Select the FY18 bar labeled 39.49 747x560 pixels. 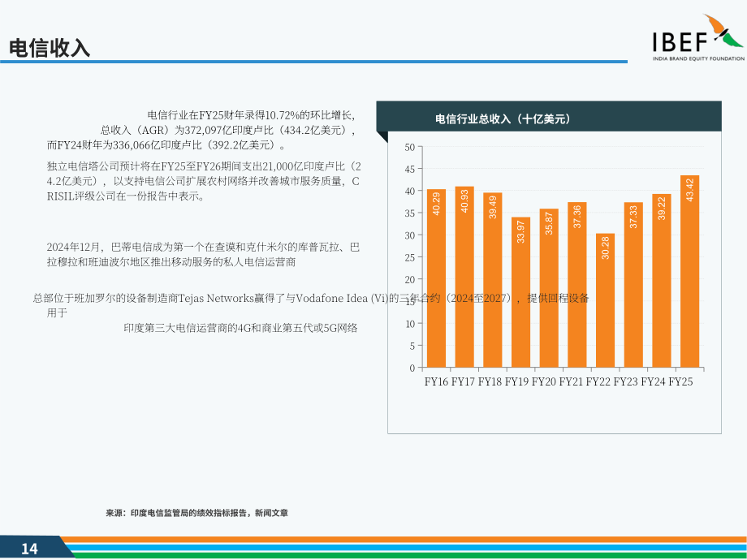click(x=493, y=280)
